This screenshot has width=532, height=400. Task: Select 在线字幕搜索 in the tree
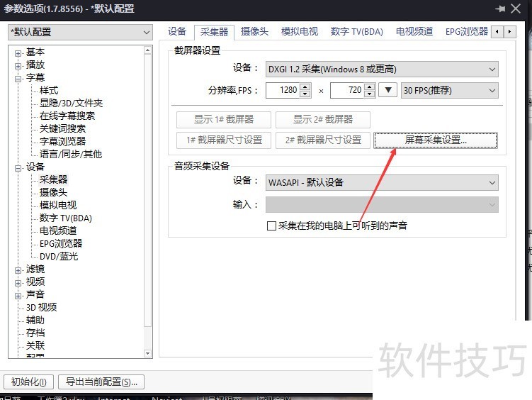tap(67, 116)
